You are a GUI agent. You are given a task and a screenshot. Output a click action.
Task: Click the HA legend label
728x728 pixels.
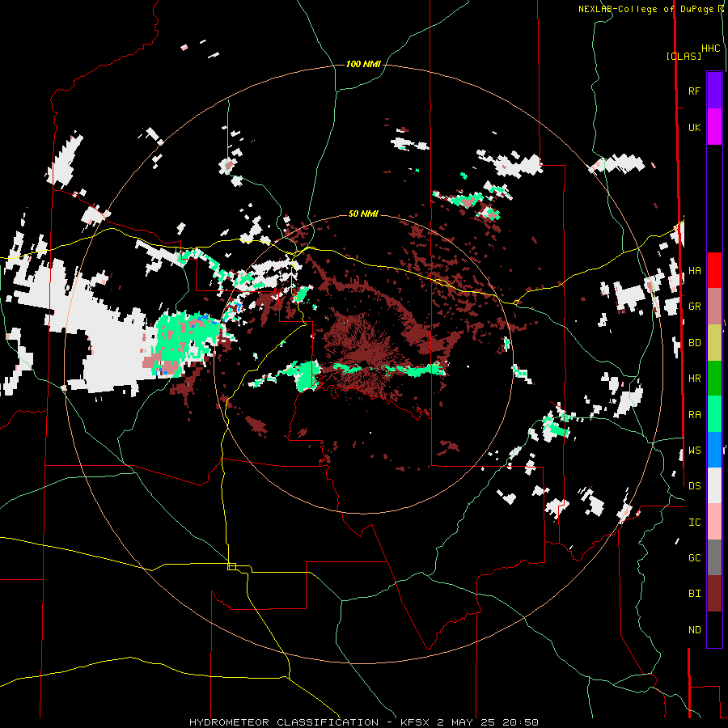[x=695, y=271]
